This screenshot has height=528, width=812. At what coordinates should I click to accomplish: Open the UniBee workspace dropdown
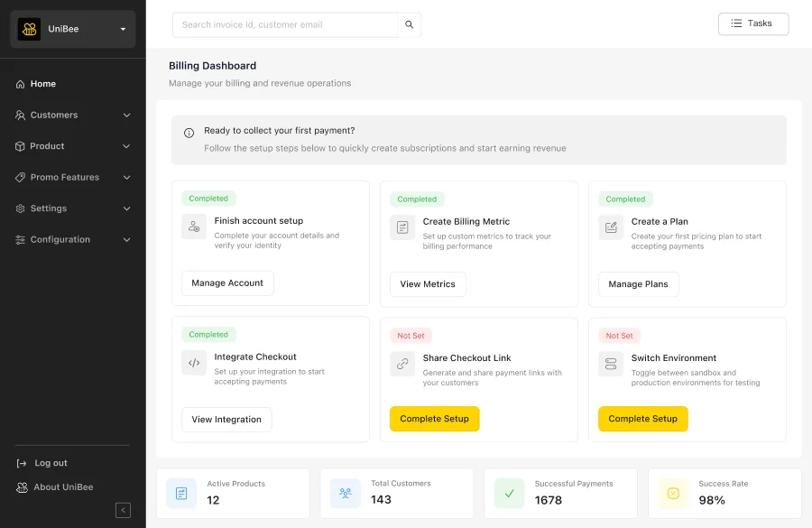click(123, 28)
